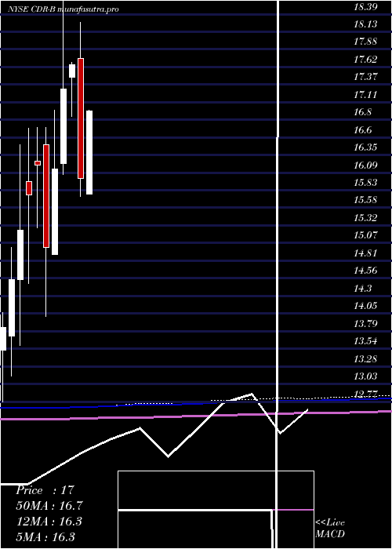Click the Price : 17 readout
The width and height of the screenshot is (392, 549).
[x=45, y=490]
